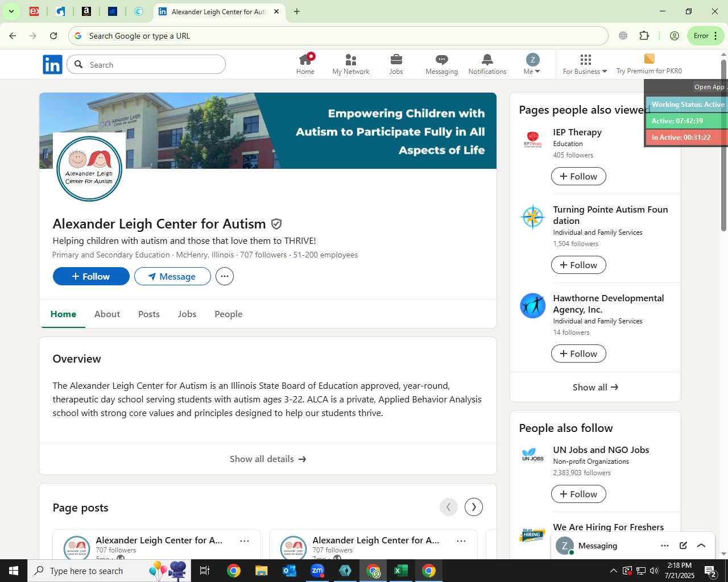Open Turning Pointe Autism Foundation logo

pyautogui.click(x=533, y=217)
